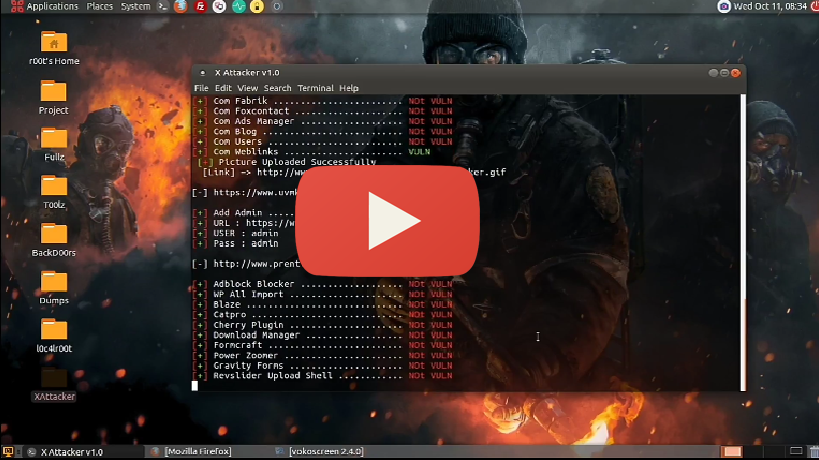Maximize the X Attacker v1.0 window
The image size is (819, 460).
[724, 73]
